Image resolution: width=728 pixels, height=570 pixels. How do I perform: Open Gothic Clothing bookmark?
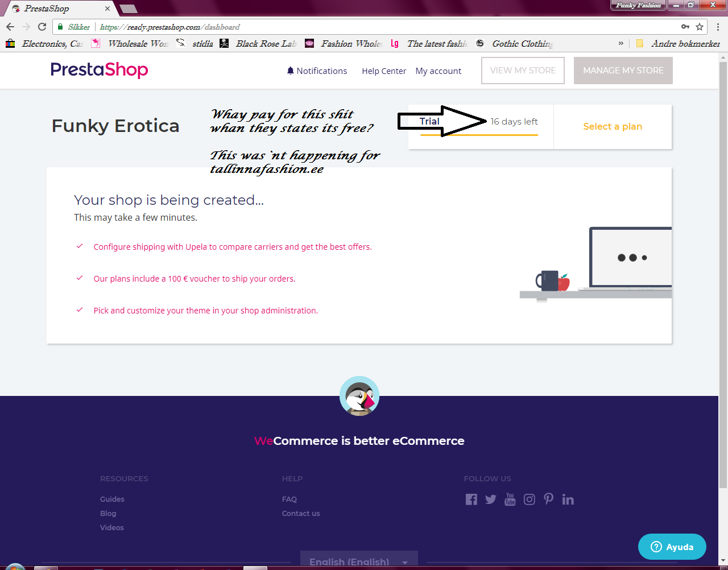(515, 43)
